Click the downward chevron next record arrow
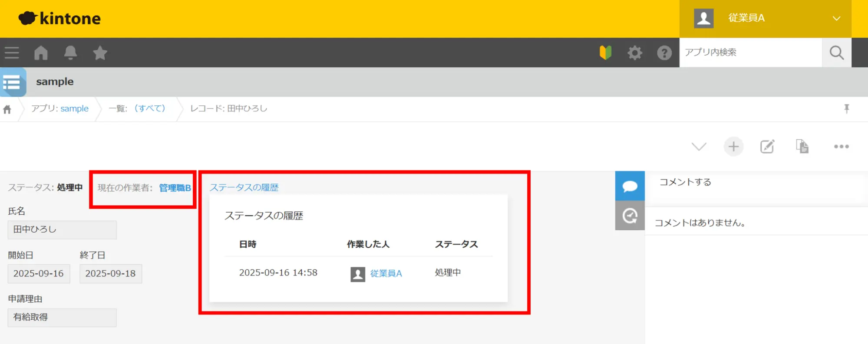This screenshot has height=344, width=868. coord(699,147)
